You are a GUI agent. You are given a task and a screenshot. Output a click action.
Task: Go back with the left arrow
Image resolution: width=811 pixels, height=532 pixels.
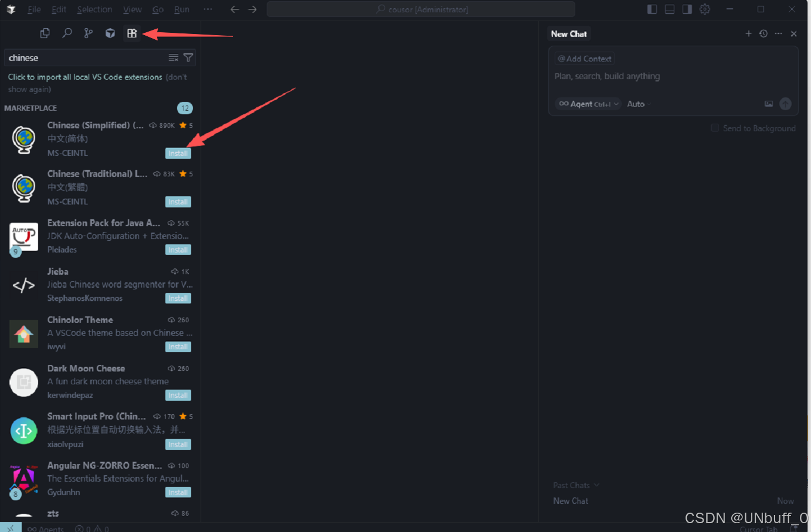click(x=235, y=9)
